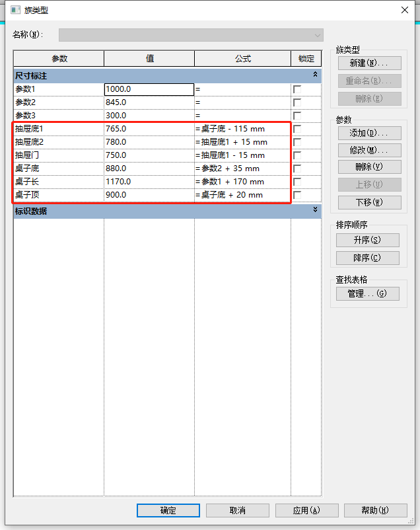Select the 抽屉底2 value 780.0
Viewport: 420px width, 530px height.
(x=149, y=142)
